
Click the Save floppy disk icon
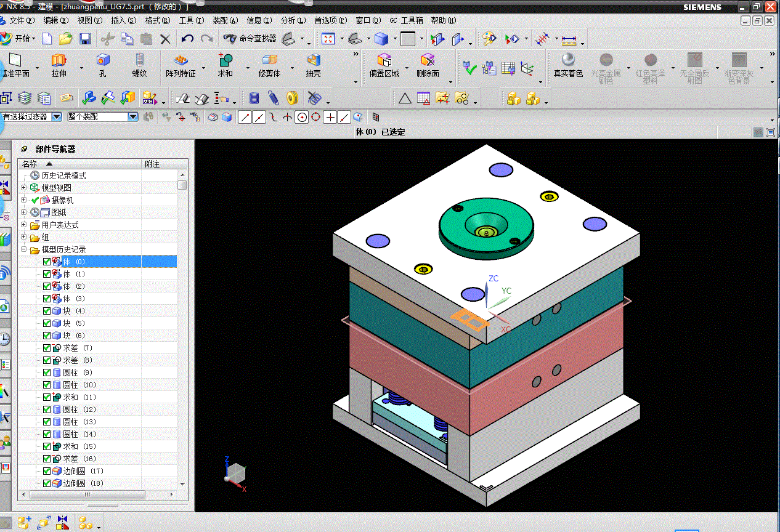[x=85, y=39]
